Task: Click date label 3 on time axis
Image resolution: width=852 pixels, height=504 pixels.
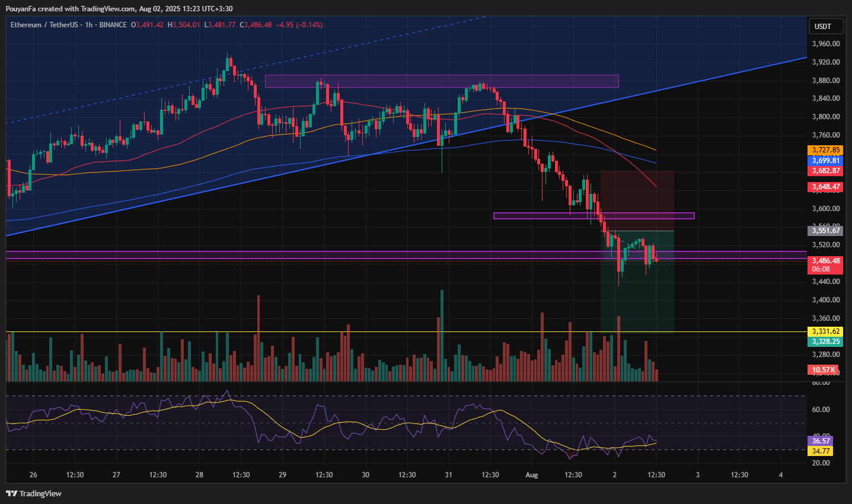Action: (697, 475)
